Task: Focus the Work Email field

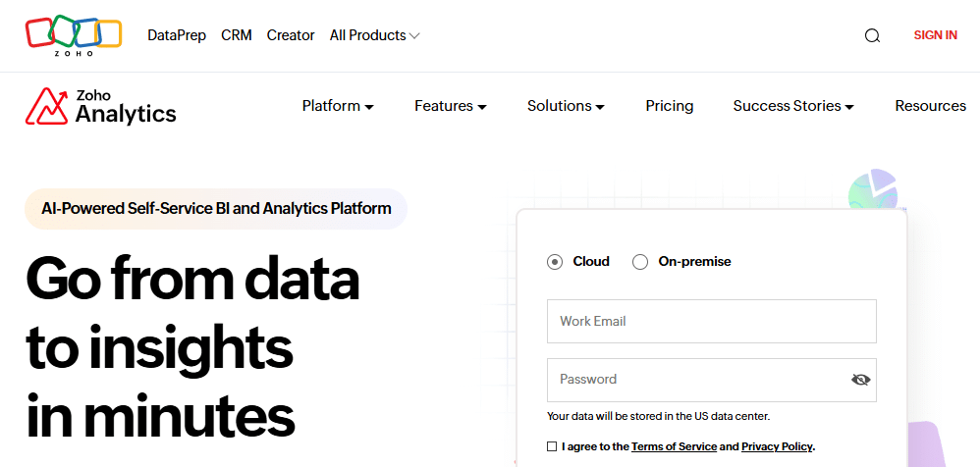Action: 711,322
